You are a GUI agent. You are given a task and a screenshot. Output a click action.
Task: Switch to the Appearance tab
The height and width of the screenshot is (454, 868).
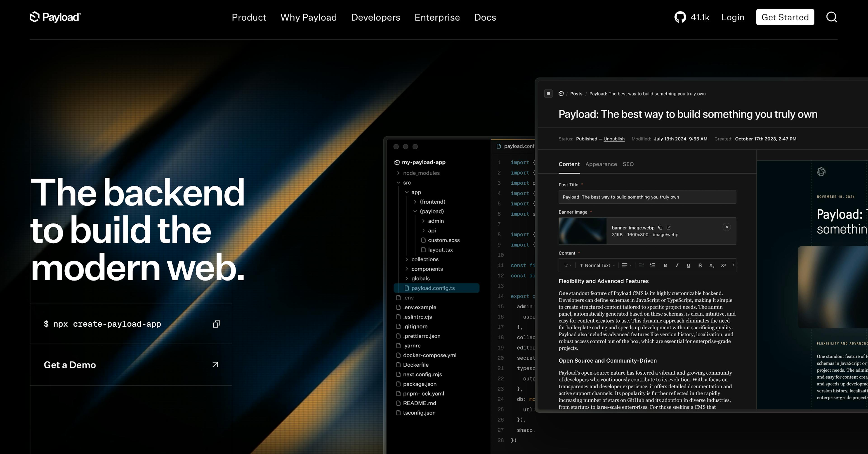(601, 164)
